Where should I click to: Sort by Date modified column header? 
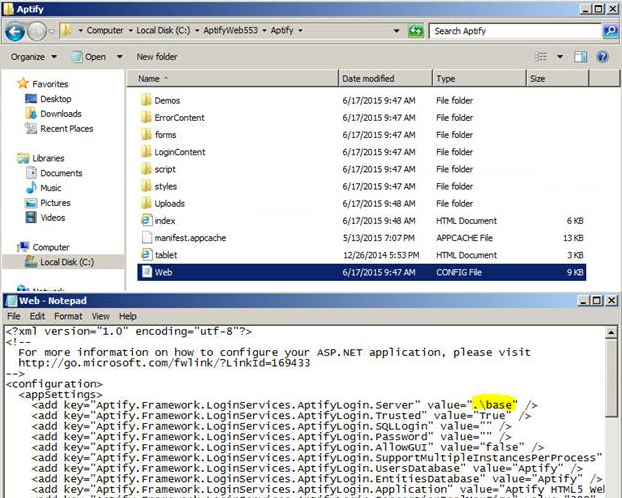368,78
